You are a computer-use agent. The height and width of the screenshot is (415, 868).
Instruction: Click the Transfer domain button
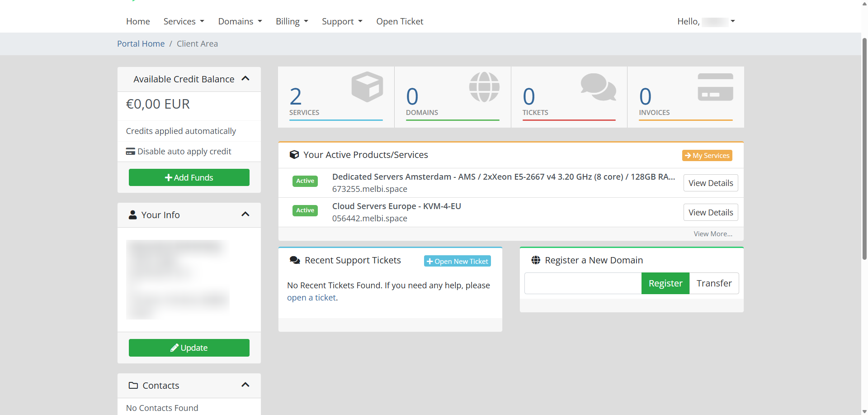click(714, 283)
